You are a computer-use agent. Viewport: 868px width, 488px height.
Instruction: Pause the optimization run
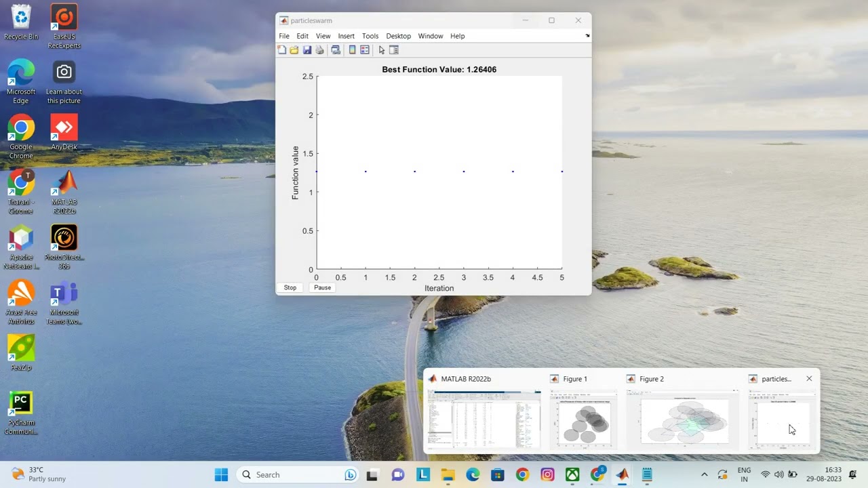323,287
